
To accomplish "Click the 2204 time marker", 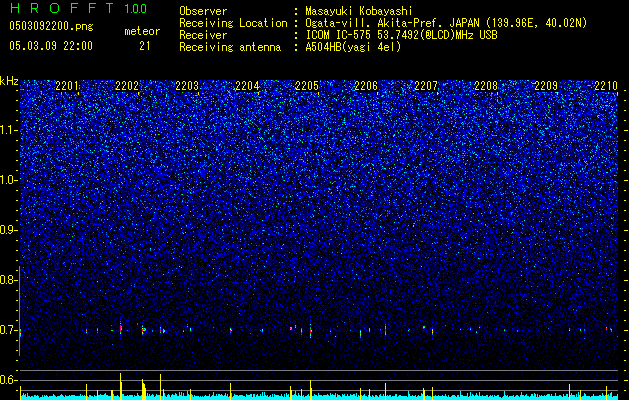I will click(247, 85).
